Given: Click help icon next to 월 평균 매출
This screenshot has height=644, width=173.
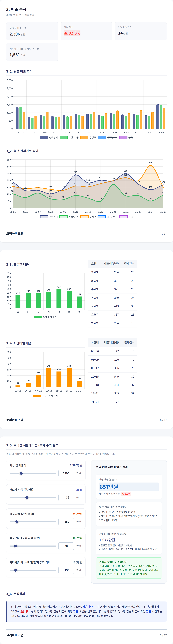Looking at the screenshot, I should 25,28.
